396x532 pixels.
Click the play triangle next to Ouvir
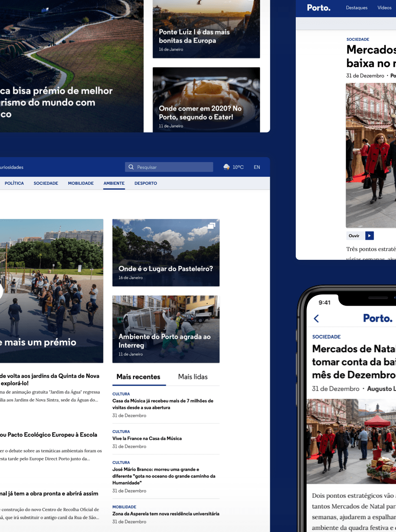coord(370,235)
